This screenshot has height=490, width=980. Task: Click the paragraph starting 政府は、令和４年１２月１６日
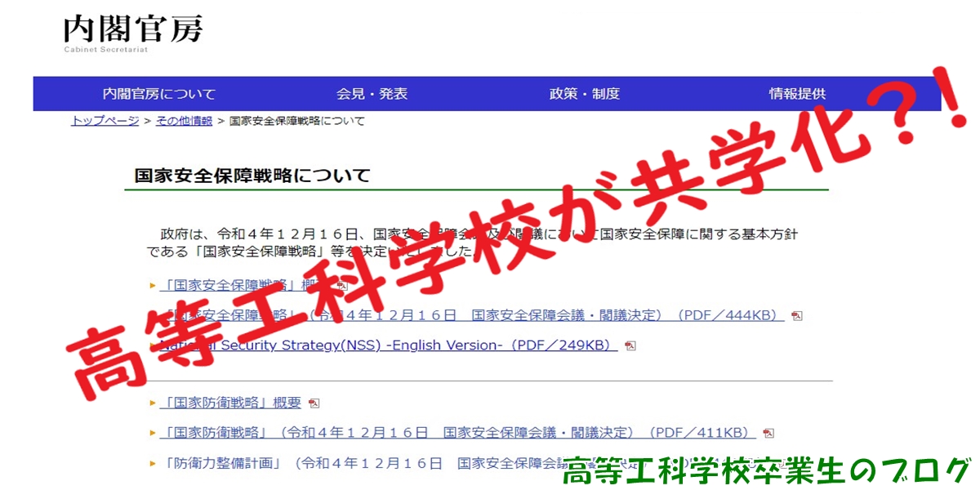click(x=473, y=243)
